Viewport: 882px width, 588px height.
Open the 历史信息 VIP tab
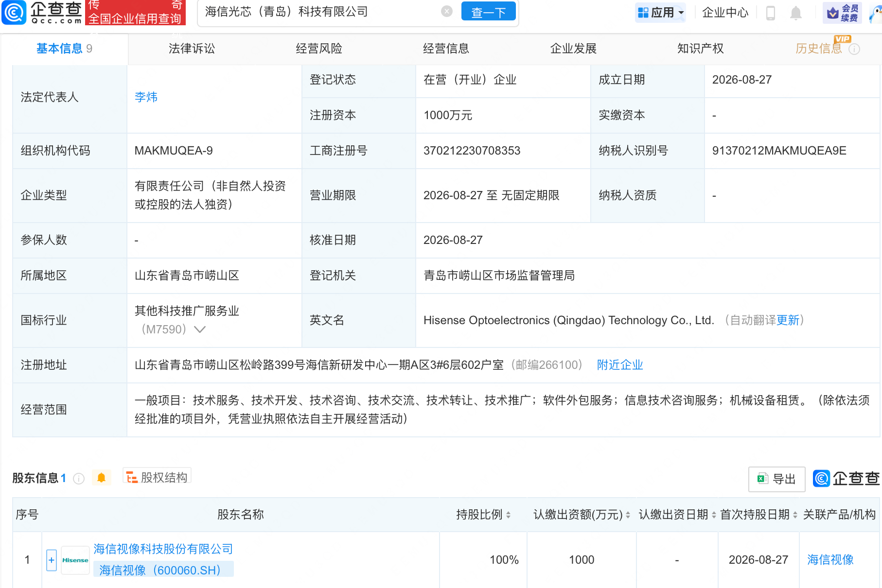coord(819,49)
